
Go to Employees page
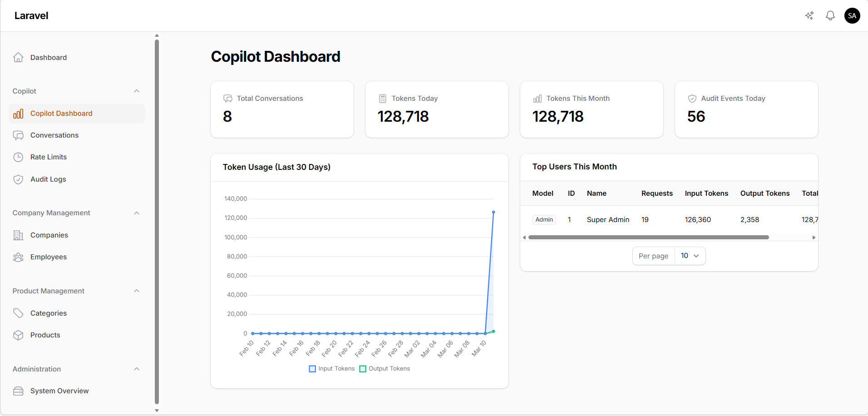coord(49,257)
